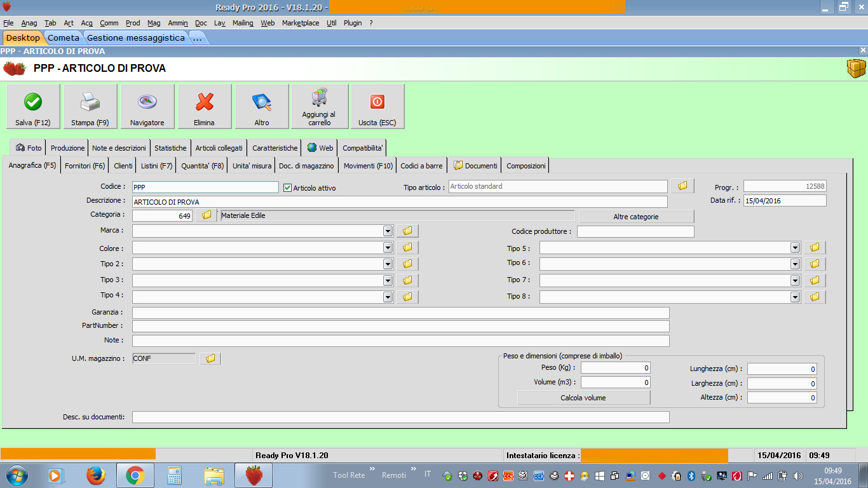This screenshot has height=488, width=868.
Task: Click the Data rif. date field
Action: (785, 201)
